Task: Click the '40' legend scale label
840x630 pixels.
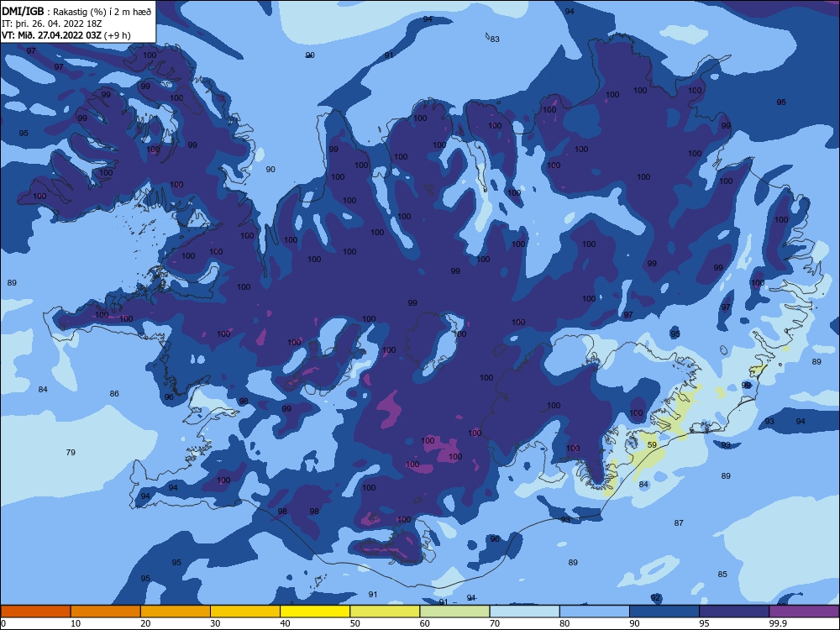Action: (x=285, y=623)
